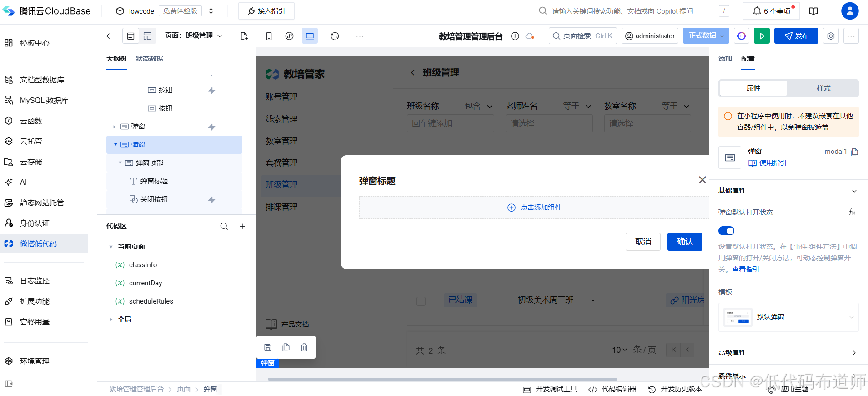This screenshot has width=868, height=396.
Task: Select the mobile device preview icon
Action: tap(269, 36)
